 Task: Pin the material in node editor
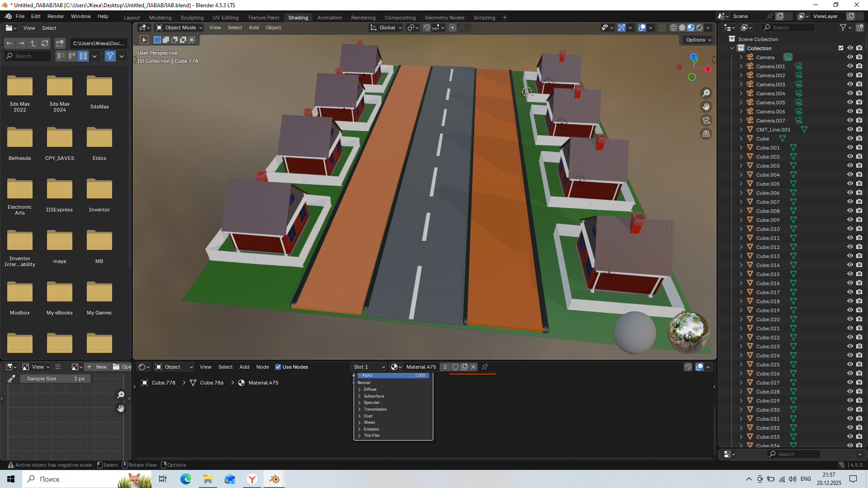click(x=485, y=367)
